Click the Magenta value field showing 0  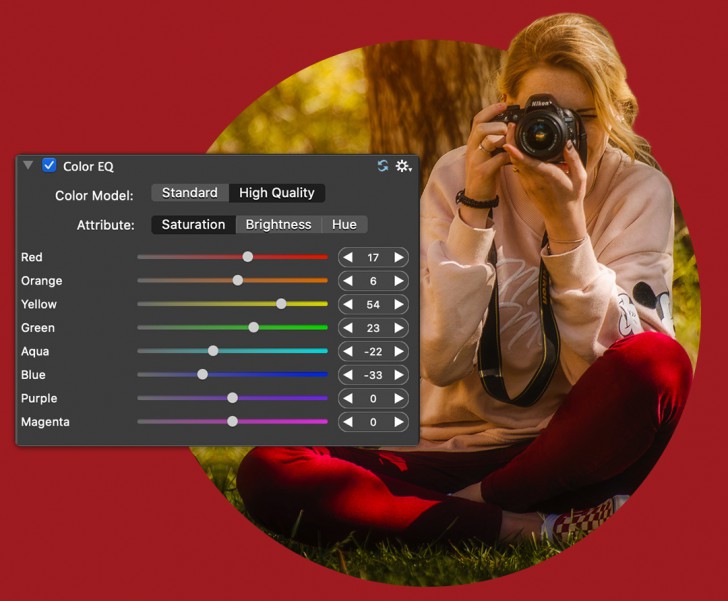[373, 422]
